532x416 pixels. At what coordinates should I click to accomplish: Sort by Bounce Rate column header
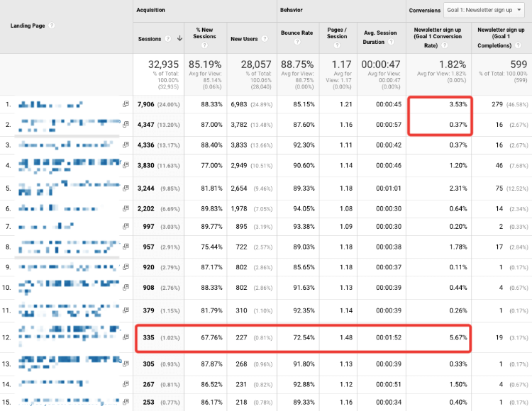(297, 33)
